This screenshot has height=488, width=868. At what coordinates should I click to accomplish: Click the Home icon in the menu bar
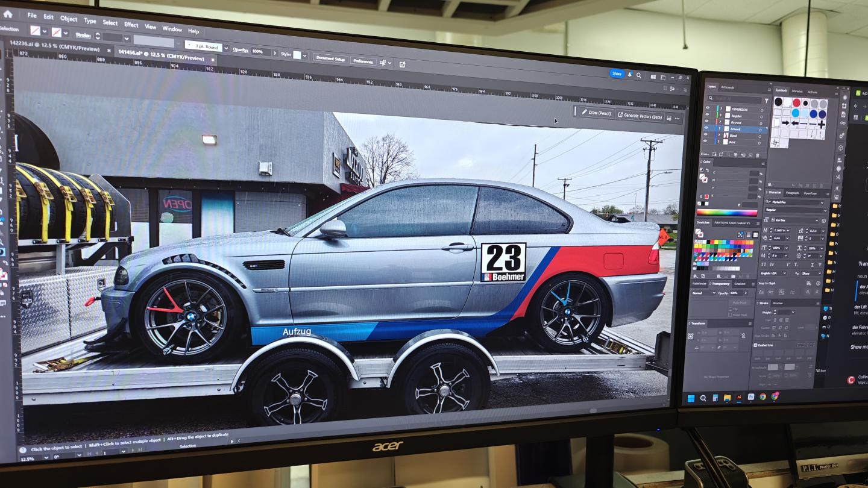tap(8, 13)
